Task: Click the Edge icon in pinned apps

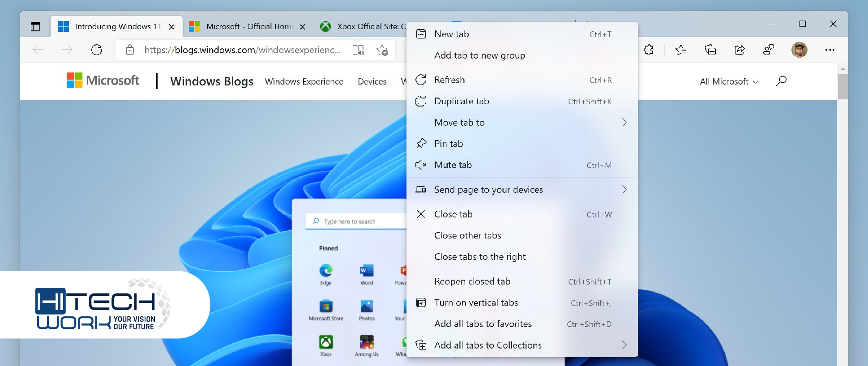Action: point(326,270)
